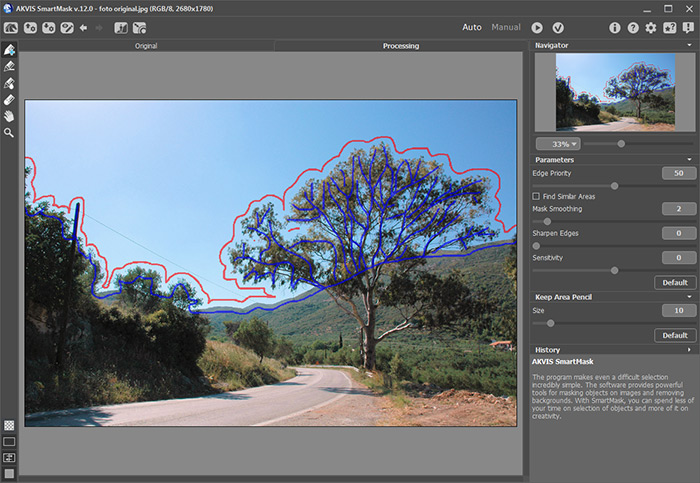Open the 33% zoom dropdown
This screenshot has height=483, width=700.
(x=558, y=144)
